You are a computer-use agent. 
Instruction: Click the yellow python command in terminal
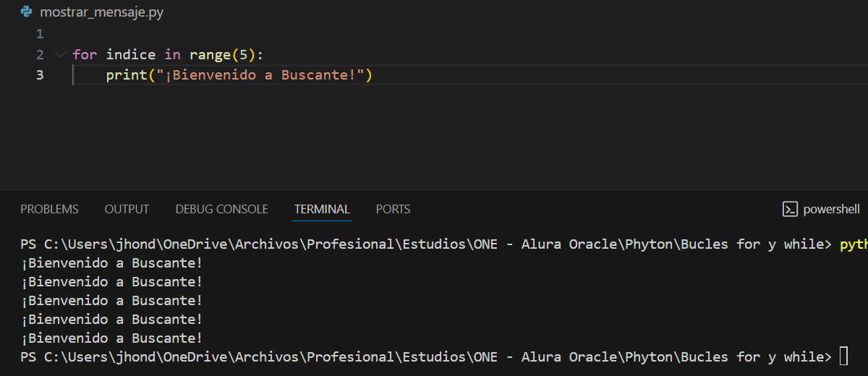[x=854, y=244]
